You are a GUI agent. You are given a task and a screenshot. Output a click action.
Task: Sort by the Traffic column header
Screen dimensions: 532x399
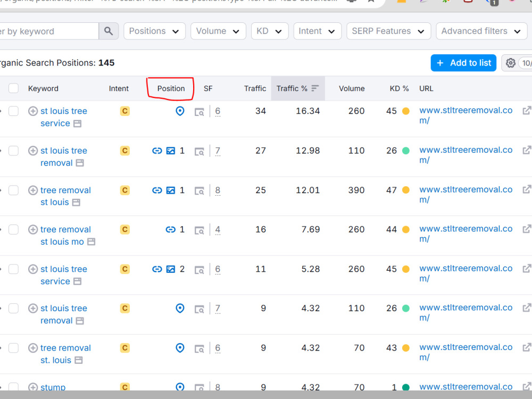[255, 88]
